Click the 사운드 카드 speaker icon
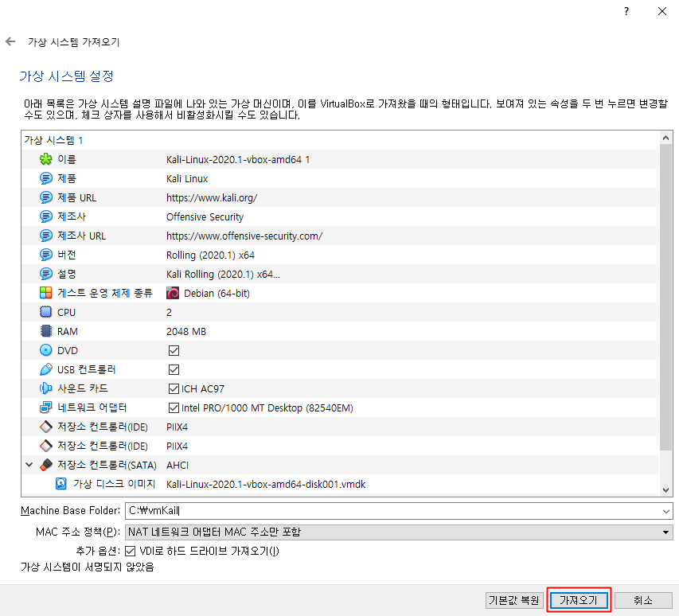 pos(46,388)
